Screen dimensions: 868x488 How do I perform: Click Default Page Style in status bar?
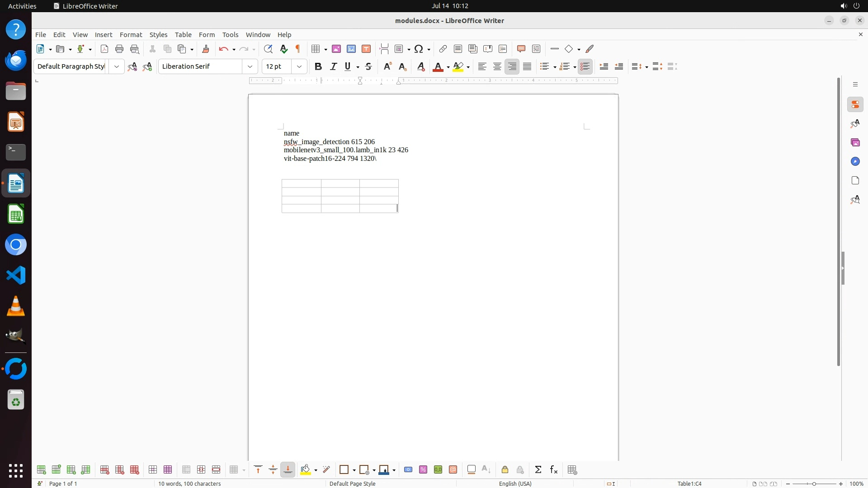pos(352,483)
